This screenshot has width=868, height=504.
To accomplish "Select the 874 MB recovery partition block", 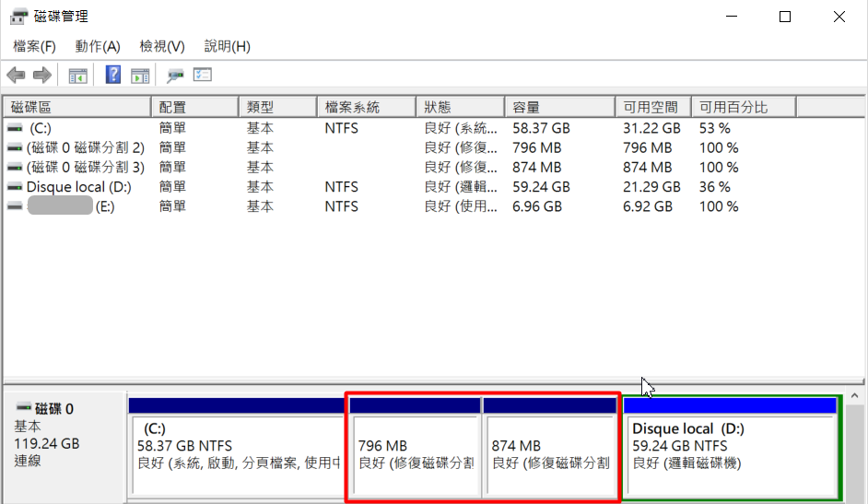I will pyautogui.click(x=550, y=448).
